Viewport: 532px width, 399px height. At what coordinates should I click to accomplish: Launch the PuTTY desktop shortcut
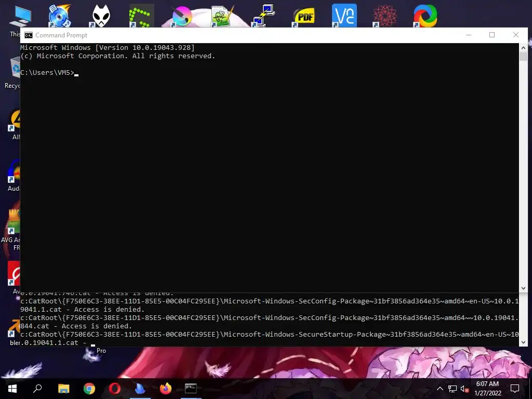click(x=263, y=16)
